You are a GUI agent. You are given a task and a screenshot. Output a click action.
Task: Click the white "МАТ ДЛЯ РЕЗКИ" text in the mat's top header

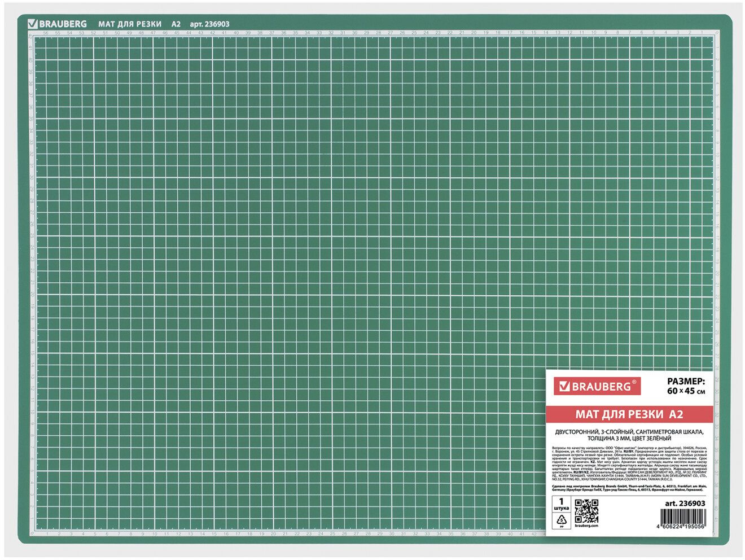click(x=130, y=24)
